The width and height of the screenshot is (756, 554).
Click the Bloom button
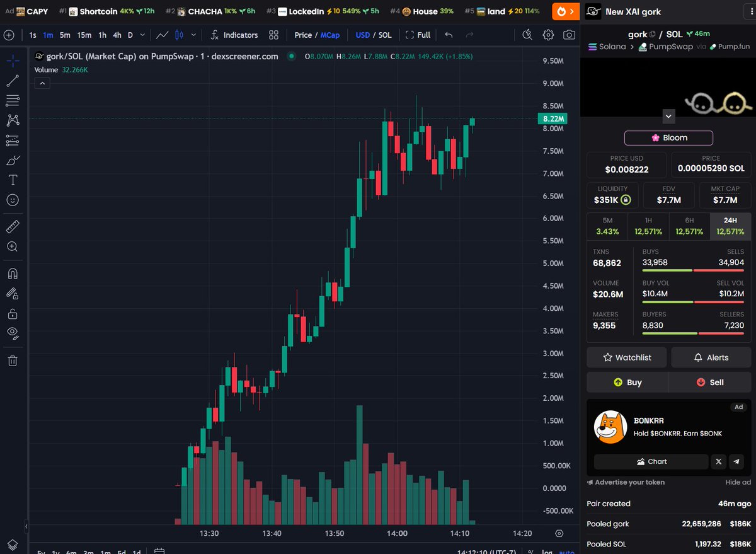coord(668,138)
